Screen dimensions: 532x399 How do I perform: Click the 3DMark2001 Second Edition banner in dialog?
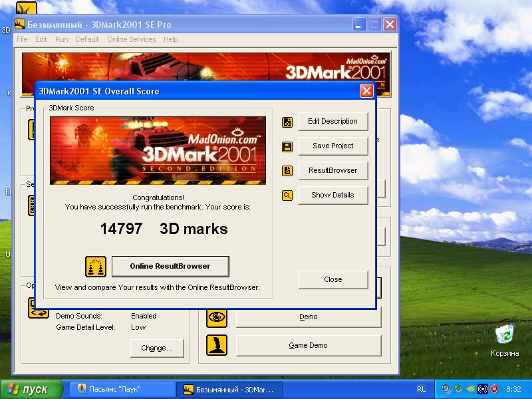pos(158,151)
